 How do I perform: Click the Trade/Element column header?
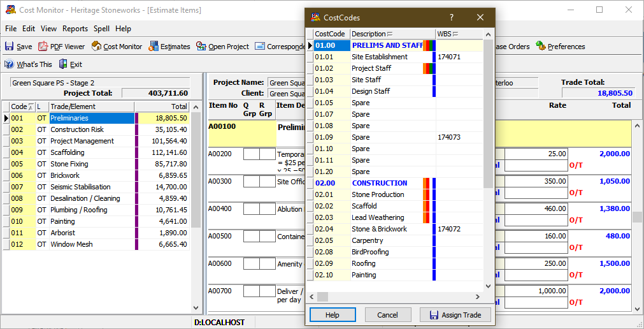click(x=92, y=106)
